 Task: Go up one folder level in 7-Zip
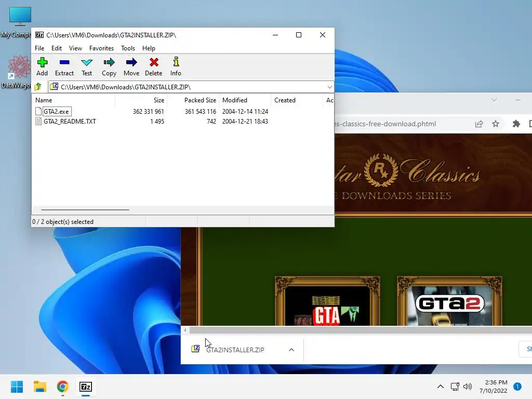coord(38,87)
